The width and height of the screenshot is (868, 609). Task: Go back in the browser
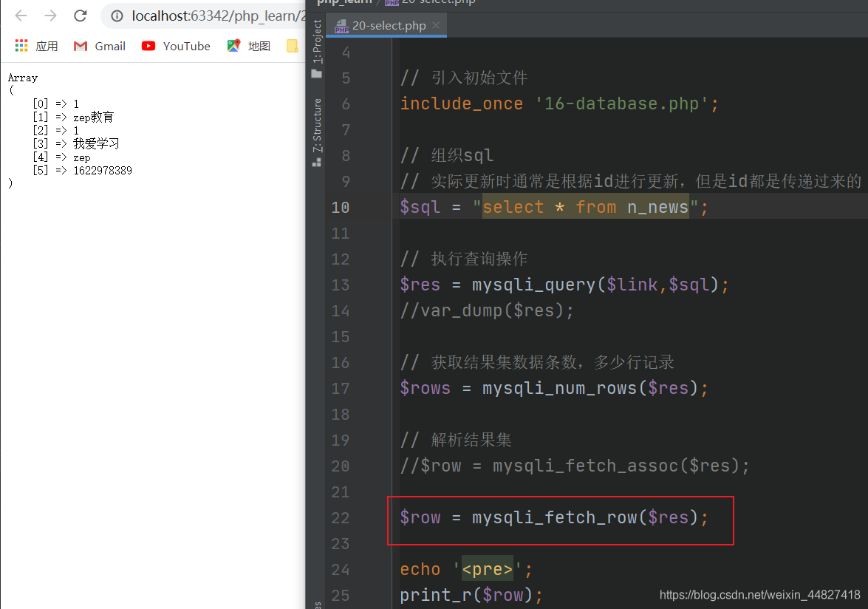coord(21,16)
